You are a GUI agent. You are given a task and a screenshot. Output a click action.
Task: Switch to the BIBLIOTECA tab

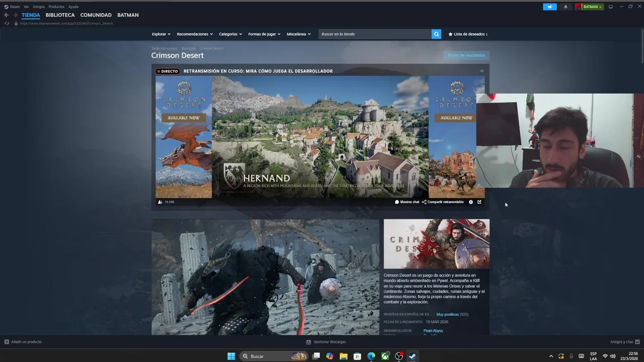[60, 15]
